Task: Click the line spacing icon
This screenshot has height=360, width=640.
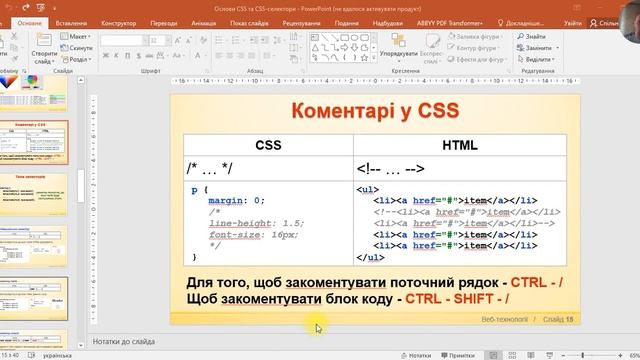Action: click(x=278, y=40)
